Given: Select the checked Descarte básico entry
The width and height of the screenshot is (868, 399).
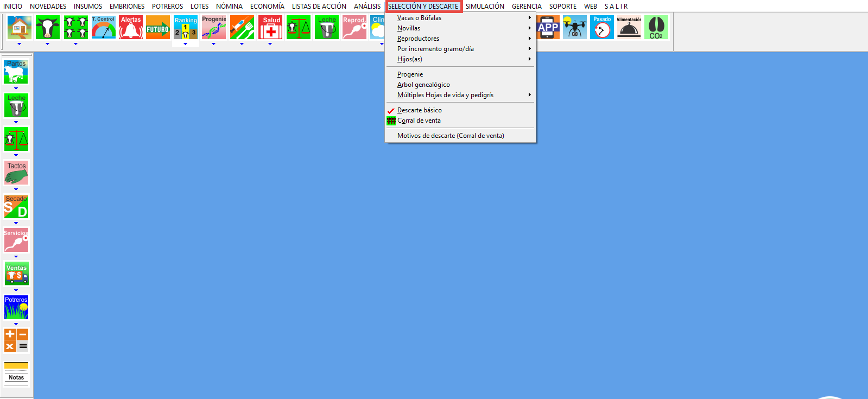Looking at the screenshot, I should point(419,110).
